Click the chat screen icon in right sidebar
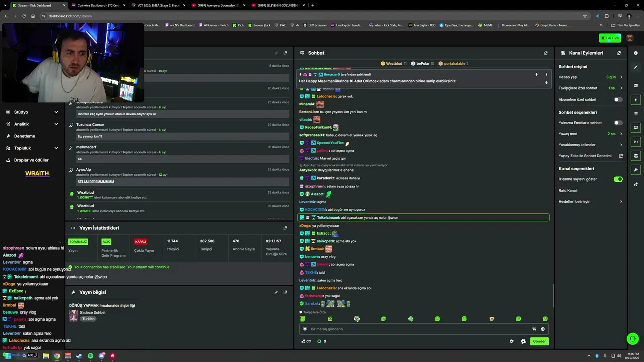 [x=636, y=128]
